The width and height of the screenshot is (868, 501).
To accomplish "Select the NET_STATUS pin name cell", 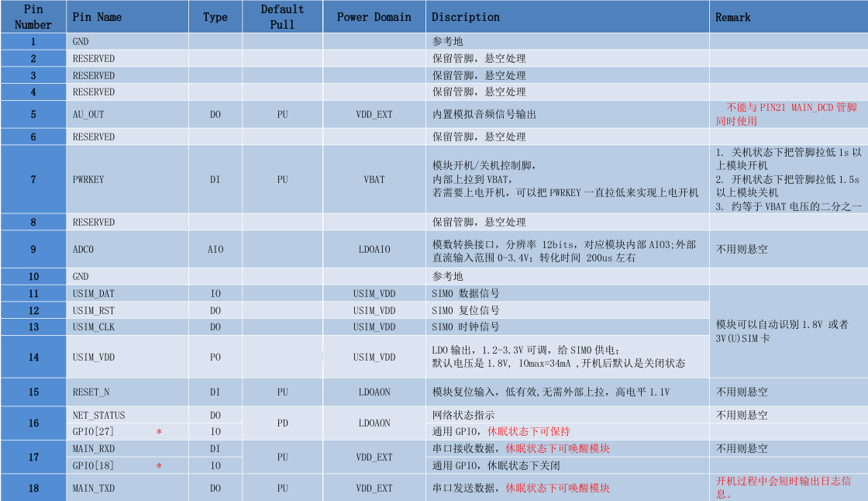I will click(x=127, y=415).
